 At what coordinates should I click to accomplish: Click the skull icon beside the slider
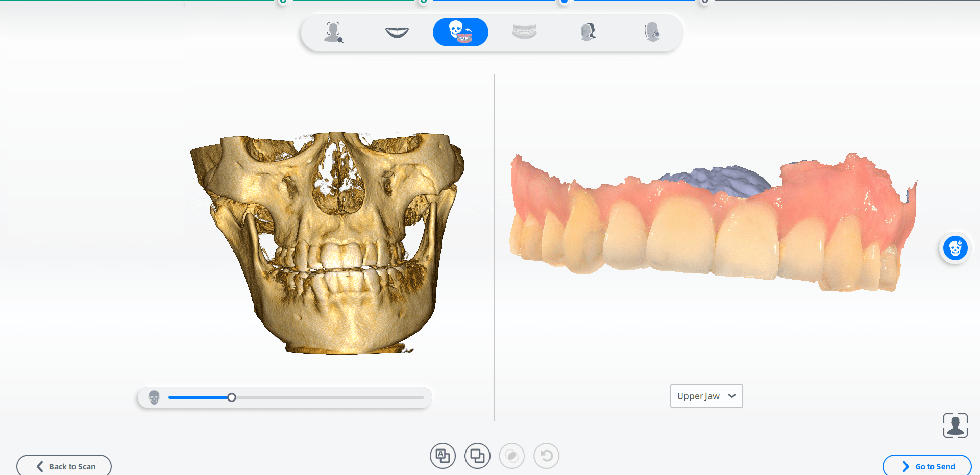[x=154, y=397]
